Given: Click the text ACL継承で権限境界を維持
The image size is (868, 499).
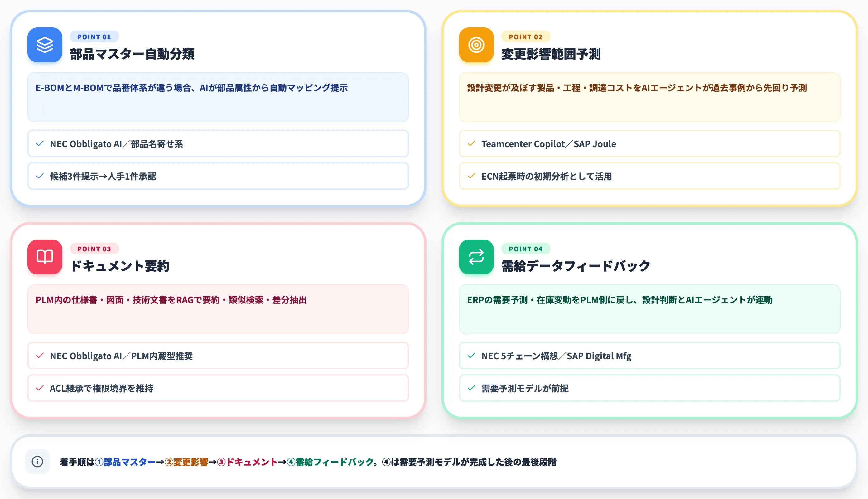Looking at the screenshot, I should [x=101, y=388].
